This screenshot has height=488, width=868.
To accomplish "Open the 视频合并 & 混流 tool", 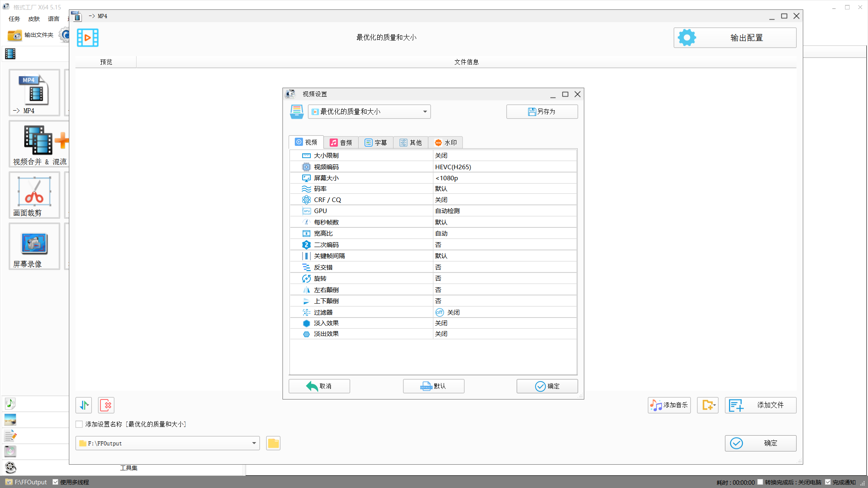I will (39, 144).
